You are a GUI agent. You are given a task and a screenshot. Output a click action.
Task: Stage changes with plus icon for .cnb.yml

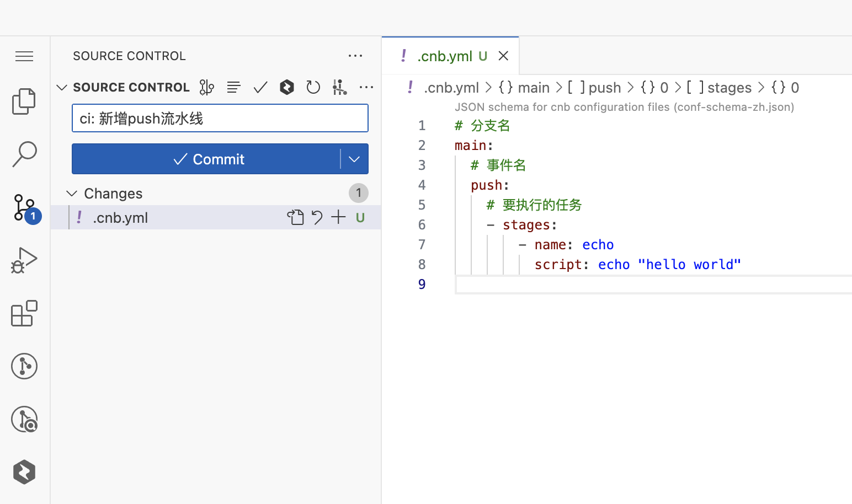coord(338,218)
